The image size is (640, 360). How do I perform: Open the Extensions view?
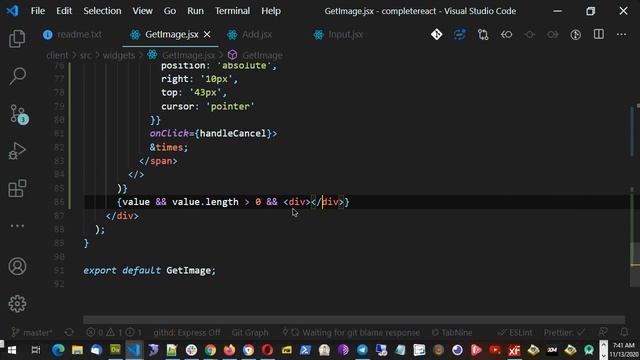click(x=17, y=188)
